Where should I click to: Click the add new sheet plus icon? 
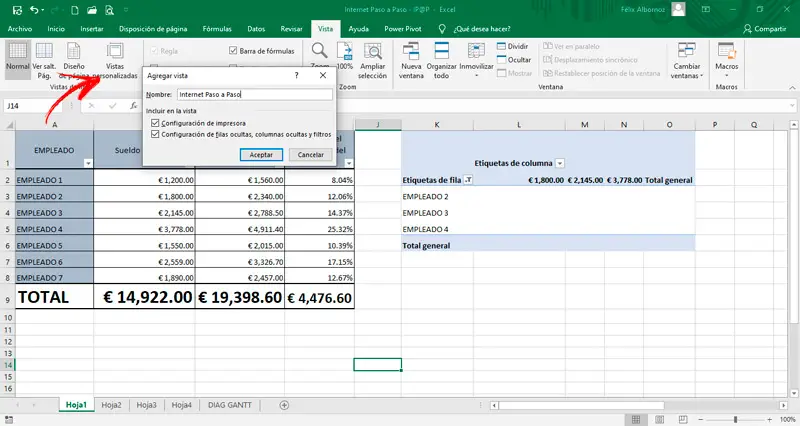[284, 405]
